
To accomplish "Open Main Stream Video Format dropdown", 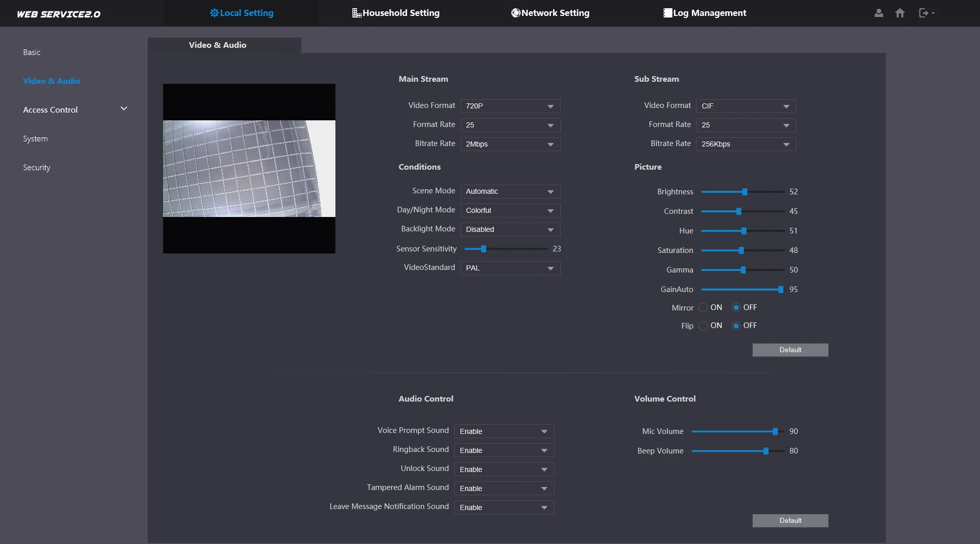I will (x=510, y=106).
